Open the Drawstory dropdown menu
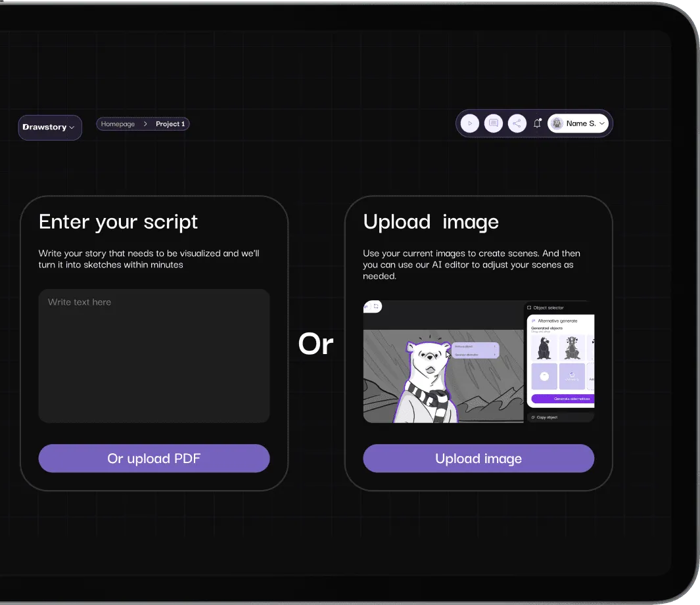The image size is (700, 605). [49, 127]
